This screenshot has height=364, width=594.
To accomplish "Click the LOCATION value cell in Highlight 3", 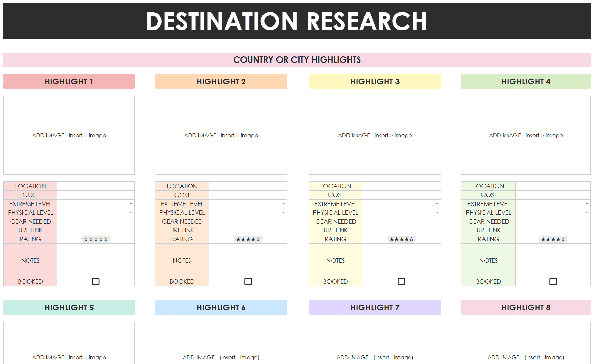I will pyautogui.click(x=402, y=186).
